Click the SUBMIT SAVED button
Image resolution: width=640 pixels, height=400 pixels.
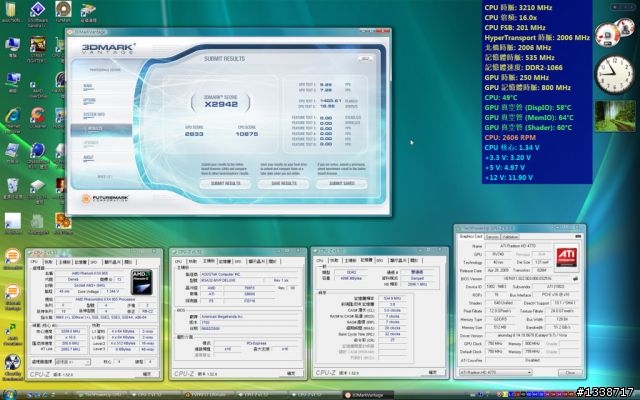pyautogui.click(x=342, y=184)
